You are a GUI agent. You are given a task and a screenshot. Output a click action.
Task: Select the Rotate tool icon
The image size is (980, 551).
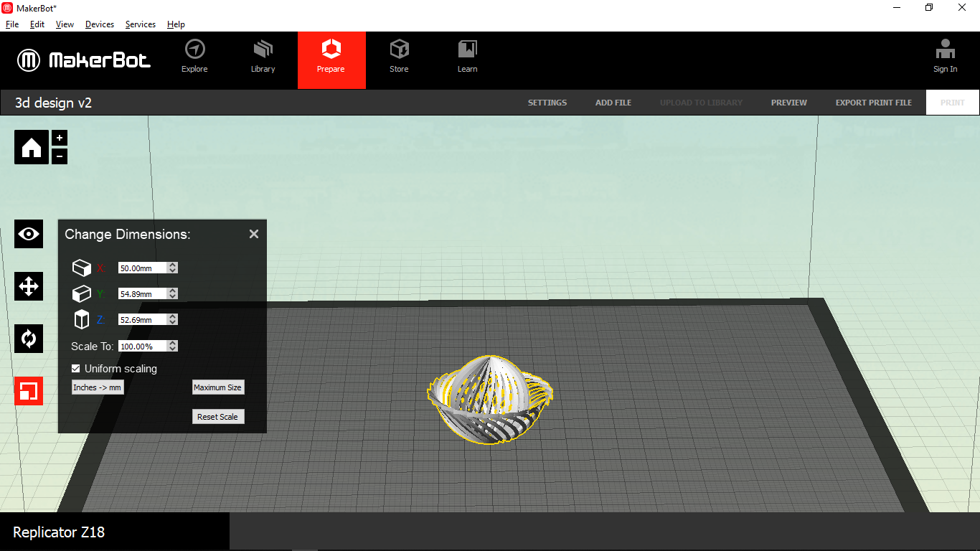pos(29,339)
